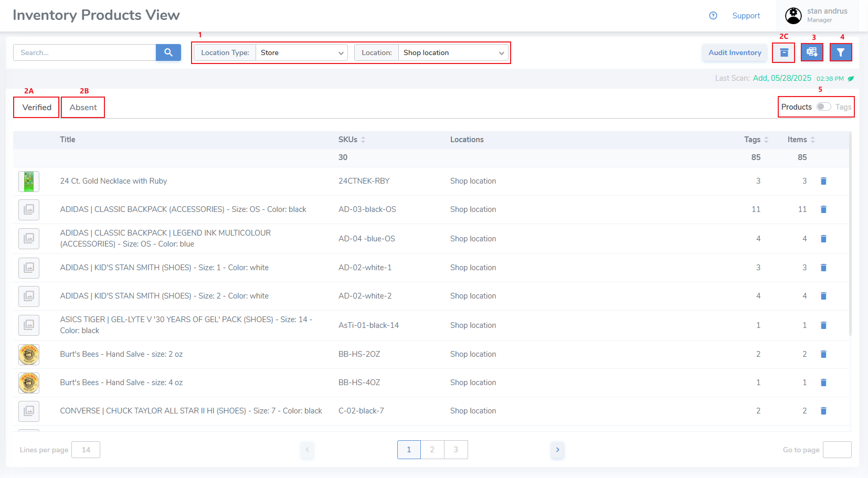This screenshot has height=478, width=868.
Task: Click the Last Scan Add, 05/28/2025 link
Action: (782, 78)
